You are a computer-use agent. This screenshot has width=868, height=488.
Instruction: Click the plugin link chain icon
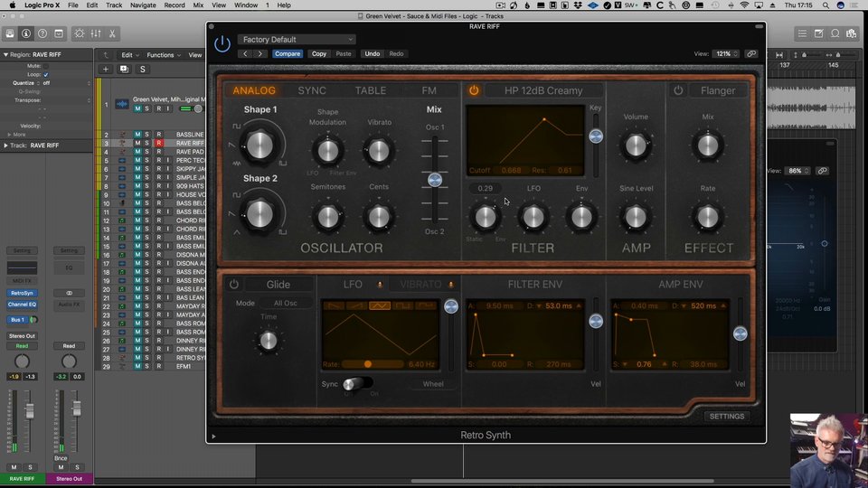coord(751,53)
